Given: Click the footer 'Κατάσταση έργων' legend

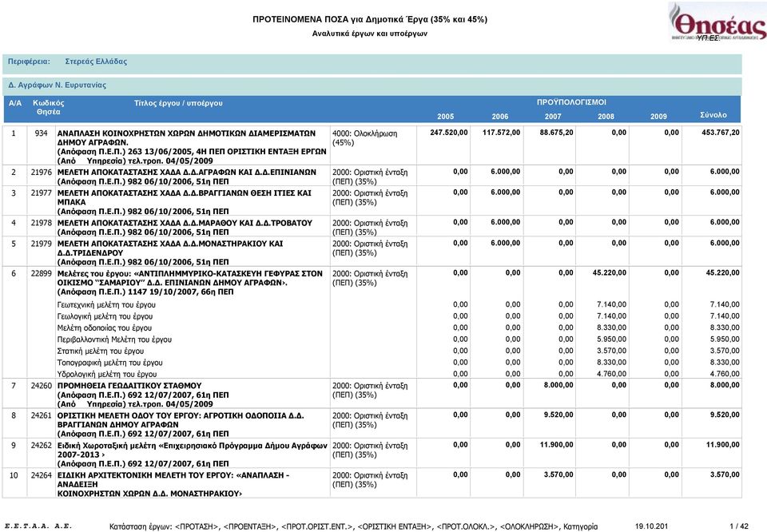Looking at the screenshot, I should (354, 526).
